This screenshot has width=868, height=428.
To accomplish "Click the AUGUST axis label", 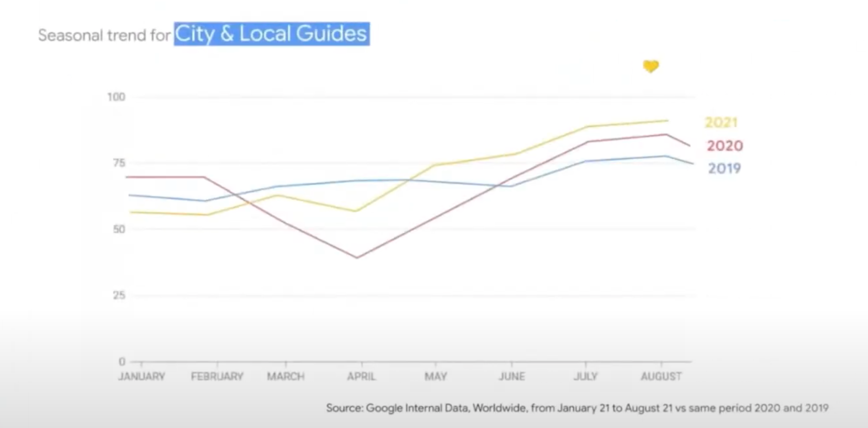I will [661, 376].
